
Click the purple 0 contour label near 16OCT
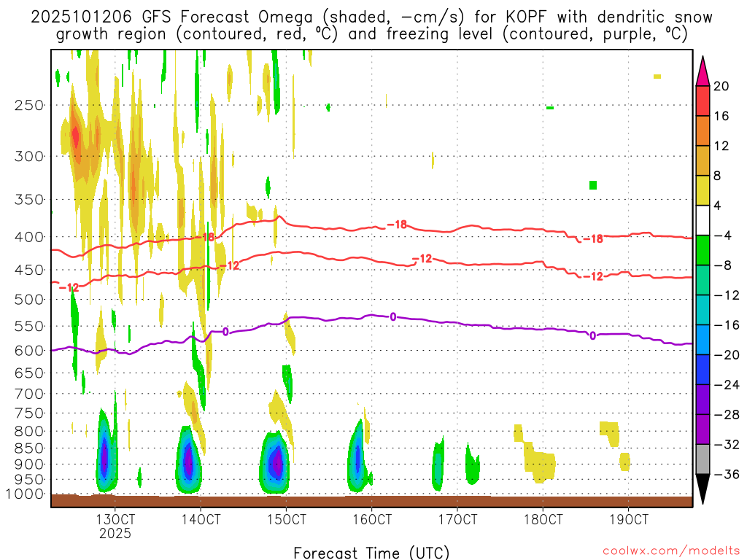(393, 316)
